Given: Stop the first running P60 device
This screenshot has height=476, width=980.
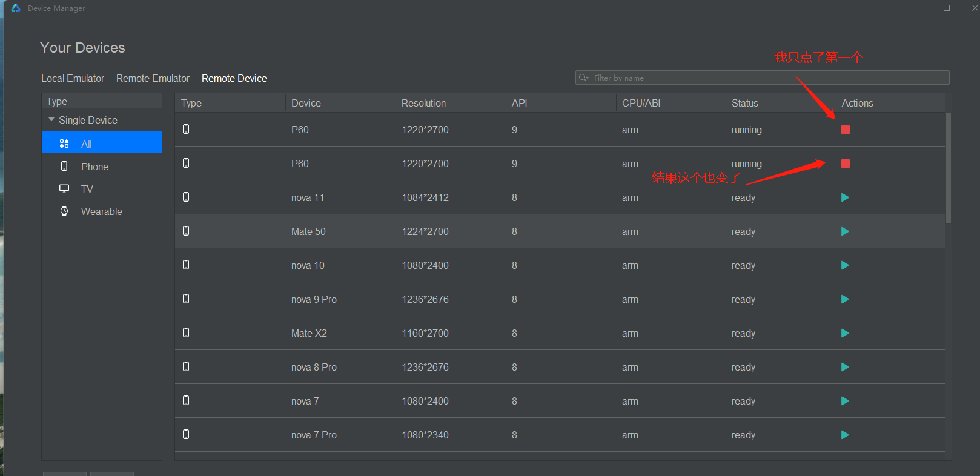Looking at the screenshot, I should (846, 130).
